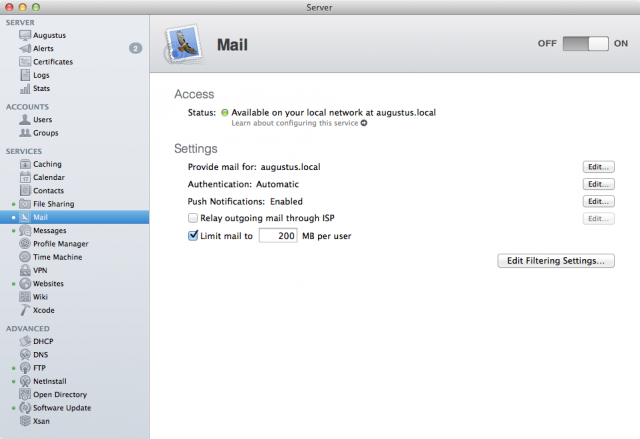Click the Software Update icon
Screen dimensions: 640x439
(x=25, y=408)
